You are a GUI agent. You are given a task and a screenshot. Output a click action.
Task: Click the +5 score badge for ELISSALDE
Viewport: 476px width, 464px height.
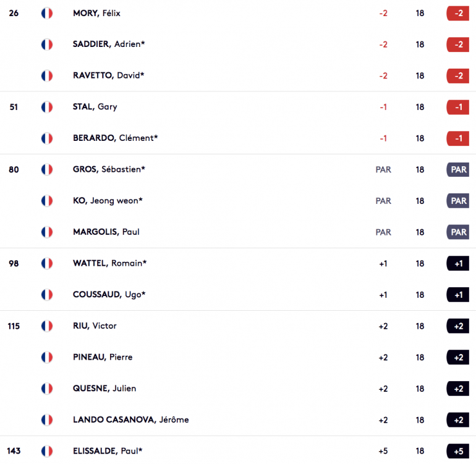pyautogui.click(x=458, y=451)
